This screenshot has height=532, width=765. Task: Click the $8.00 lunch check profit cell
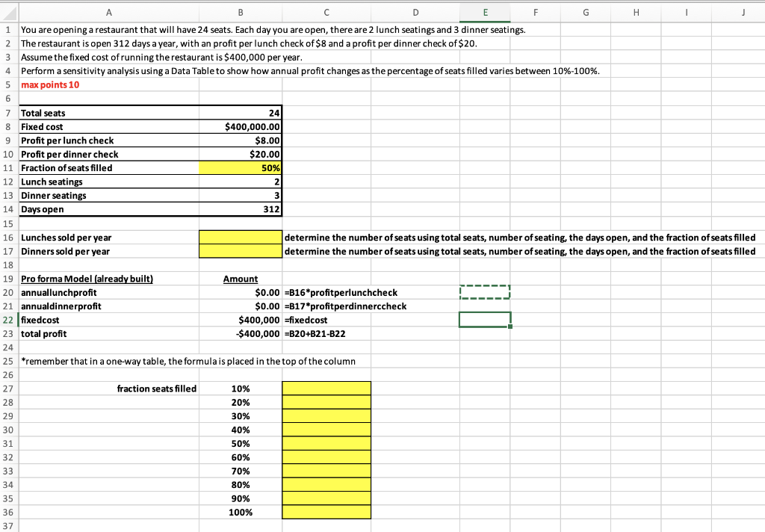point(241,140)
